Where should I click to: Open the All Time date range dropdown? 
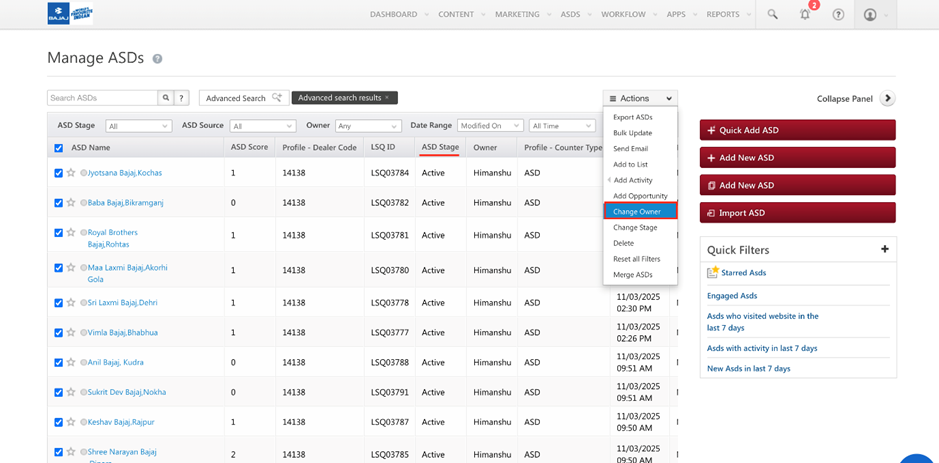coord(562,126)
